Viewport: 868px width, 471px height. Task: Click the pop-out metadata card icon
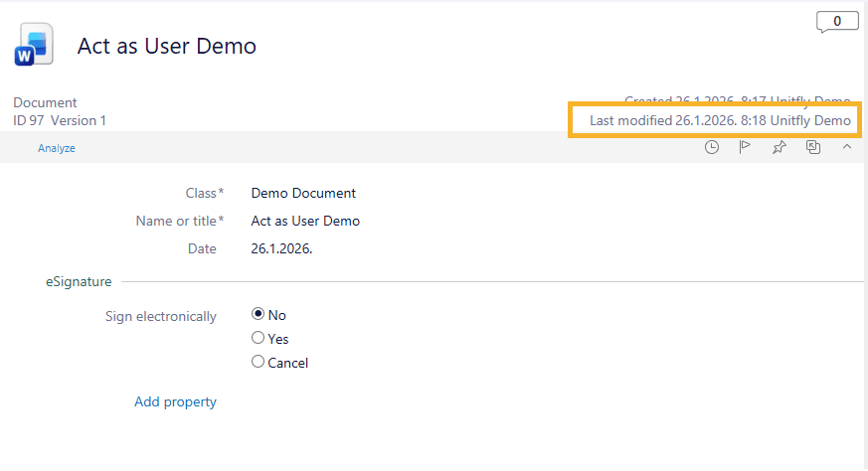(813, 147)
